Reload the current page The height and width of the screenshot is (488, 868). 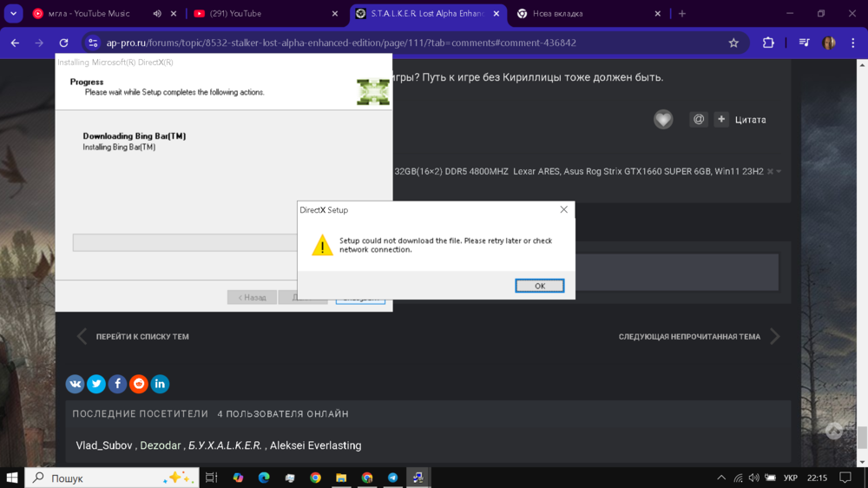pyautogui.click(x=63, y=43)
